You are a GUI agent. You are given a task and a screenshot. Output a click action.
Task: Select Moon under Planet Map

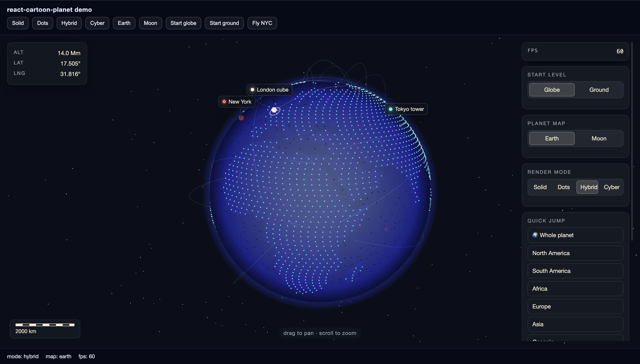point(599,138)
